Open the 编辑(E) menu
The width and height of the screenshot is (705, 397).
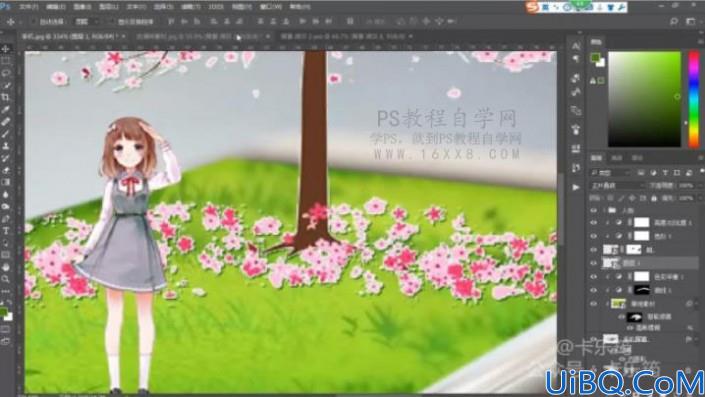[56, 7]
